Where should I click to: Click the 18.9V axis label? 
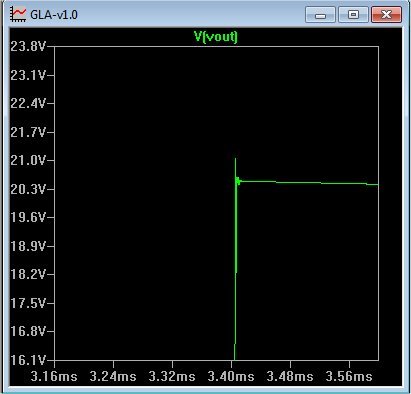click(28, 246)
